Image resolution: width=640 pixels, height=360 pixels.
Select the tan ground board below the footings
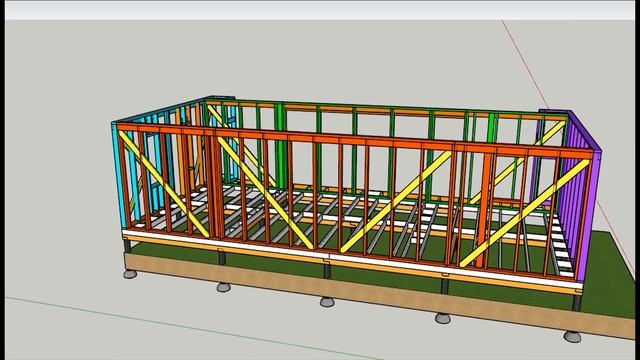point(380,296)
